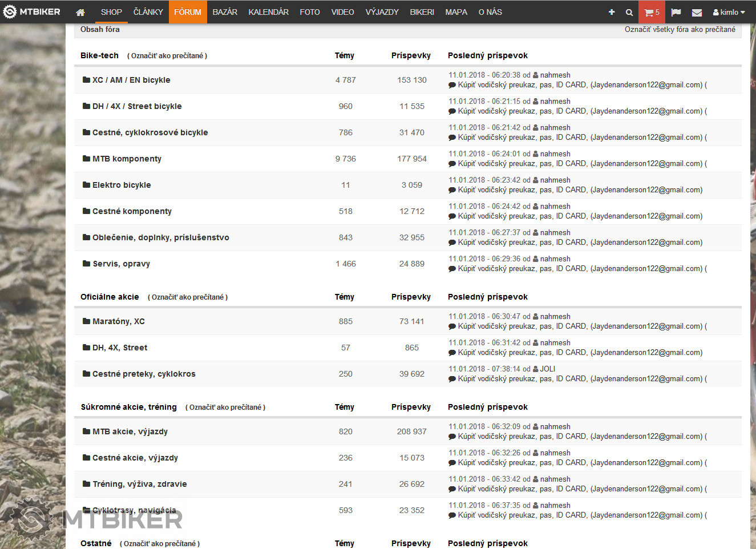Open the XC / AM / EN bicykle forum
The width and height of the screenshot is (756, 549).
click(x=131, y=80)
